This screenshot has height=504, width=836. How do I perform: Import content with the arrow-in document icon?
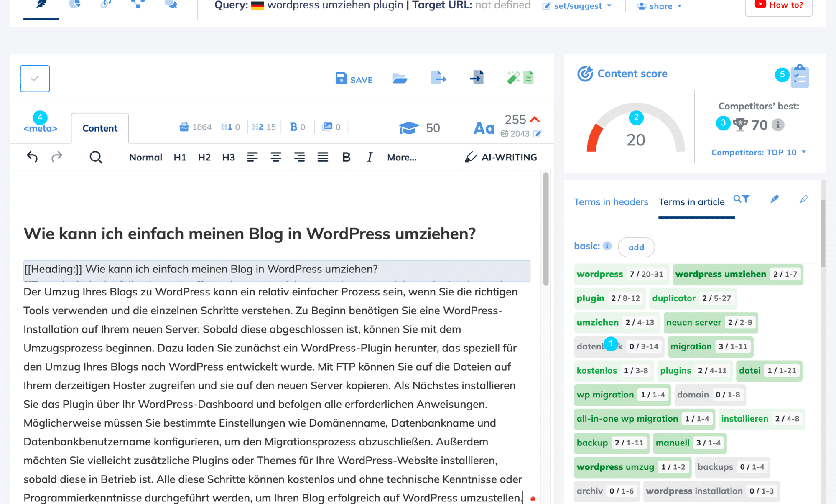477,77
